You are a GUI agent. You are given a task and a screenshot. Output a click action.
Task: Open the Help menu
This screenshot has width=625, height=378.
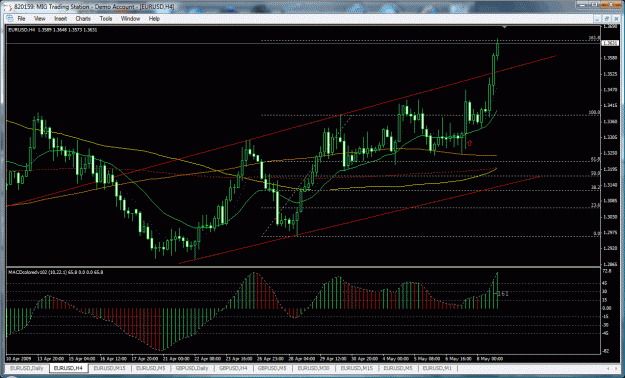(x=154, y=19)
